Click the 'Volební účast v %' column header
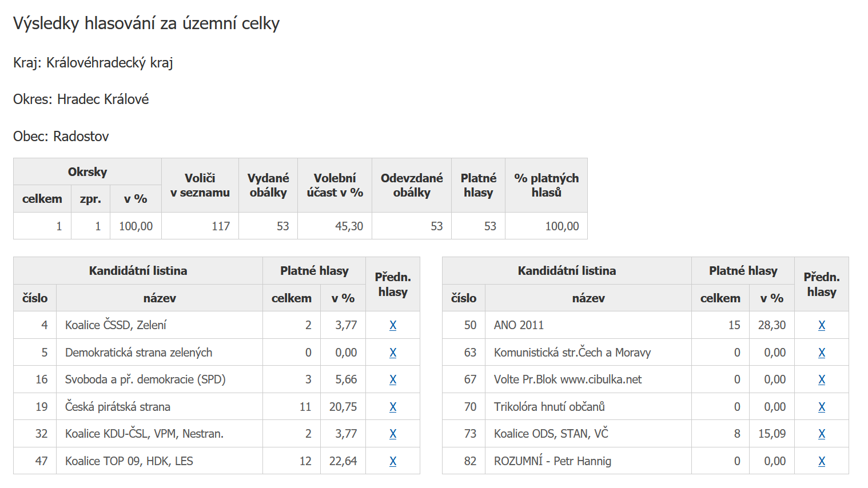The height and width of the screenshot is (488, 868). [335, 185]
